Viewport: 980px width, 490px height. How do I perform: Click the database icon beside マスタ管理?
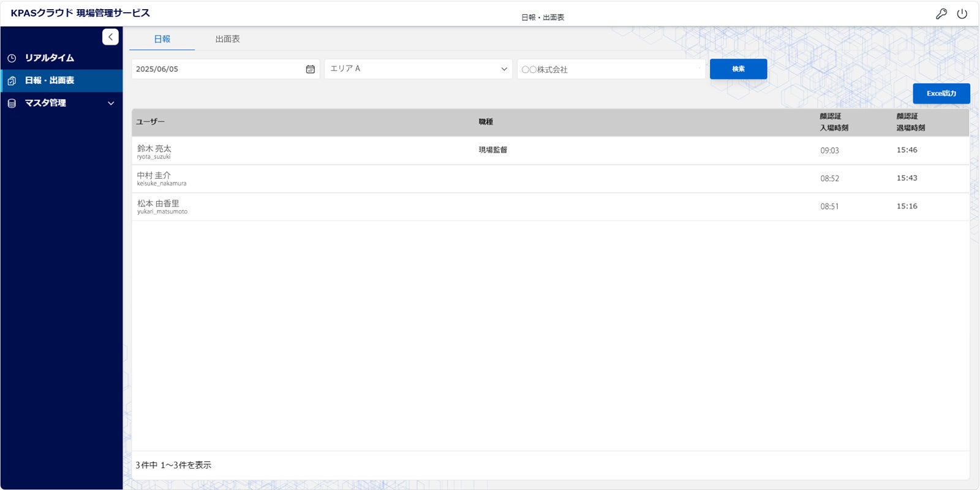[x=12, y=104]
